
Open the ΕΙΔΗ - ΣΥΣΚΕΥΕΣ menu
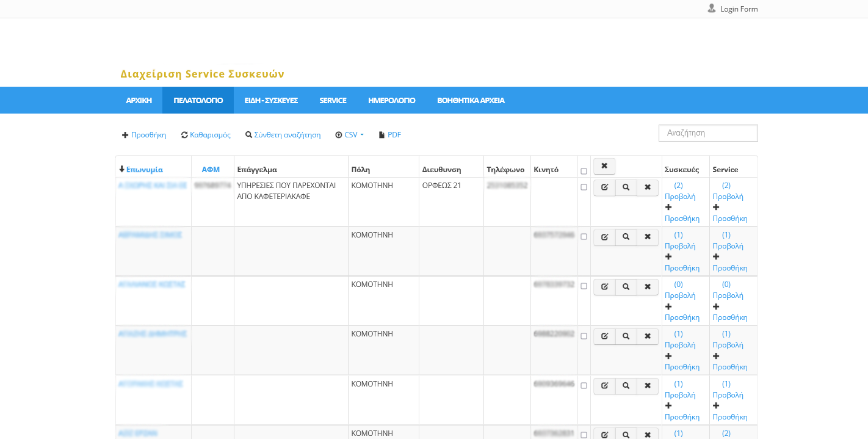pos(271,101)
